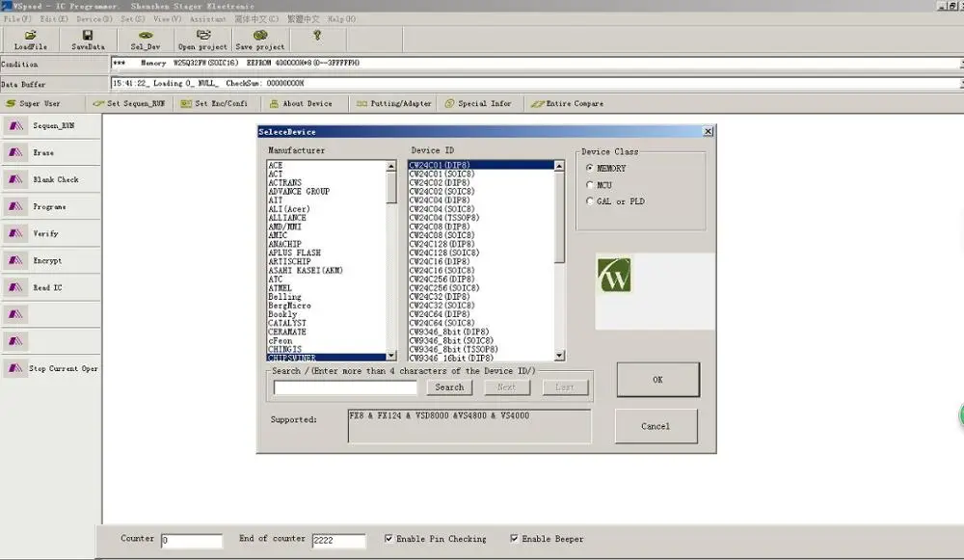Click the Read IC button
Viewport: 964px width, 560px height.
(50, 287)
